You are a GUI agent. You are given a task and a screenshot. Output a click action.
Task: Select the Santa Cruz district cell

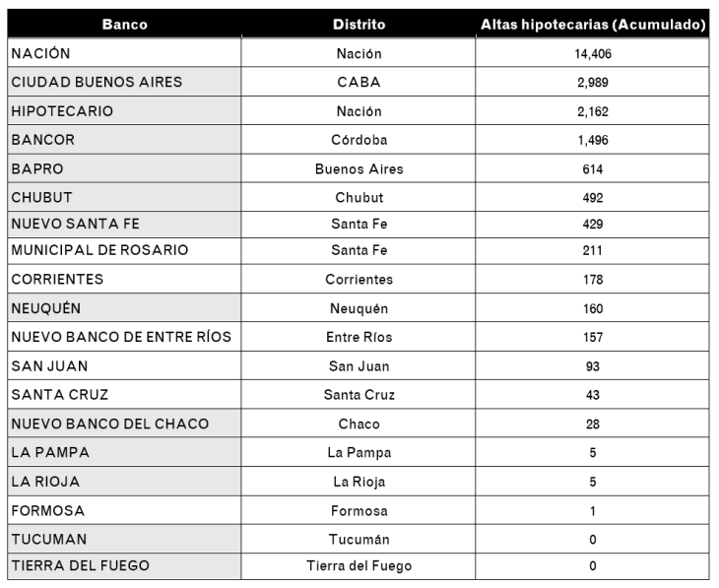tap(359, 395)
